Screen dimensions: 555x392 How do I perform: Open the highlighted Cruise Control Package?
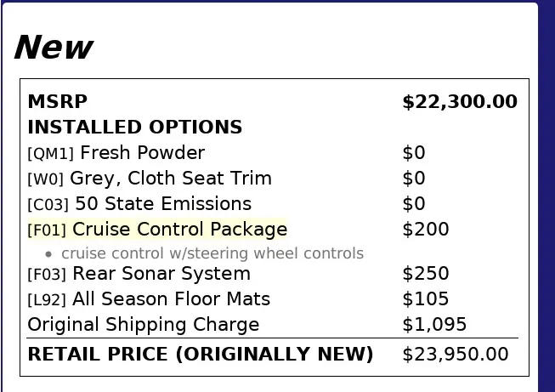tap(179, 230)
